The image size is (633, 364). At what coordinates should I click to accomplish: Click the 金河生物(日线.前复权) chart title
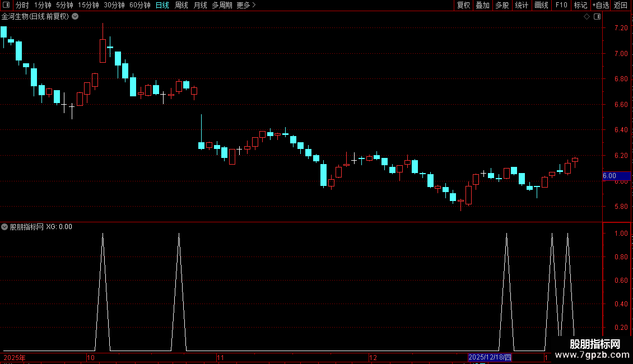pos(35,17)
